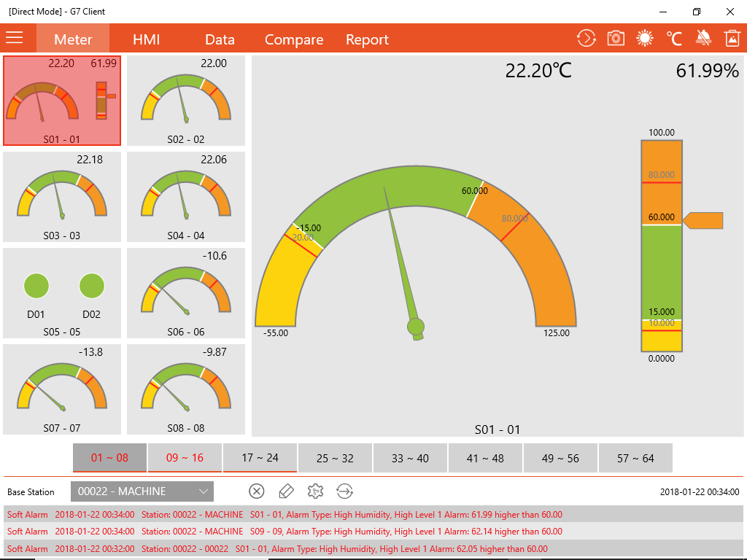The image size is (747, 560).
Task: Switch to the HMI tab
Action: (147, 40)
